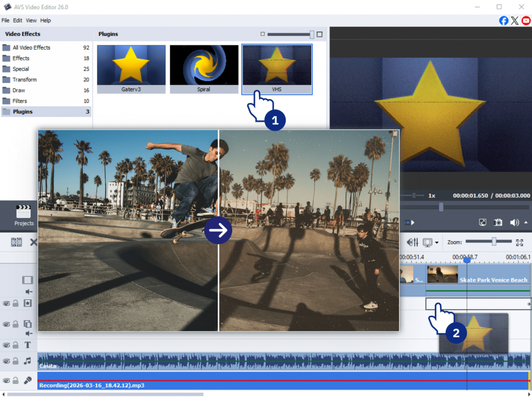Take a snapshot with the camera icon
This screenshot has width=532, height=398.
click(498, 223)
